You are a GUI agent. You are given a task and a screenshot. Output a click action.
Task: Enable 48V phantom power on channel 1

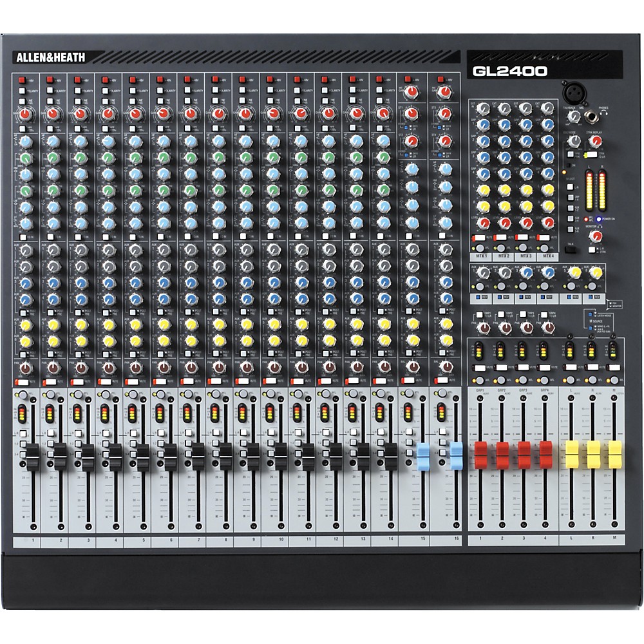tap(23, 80)
